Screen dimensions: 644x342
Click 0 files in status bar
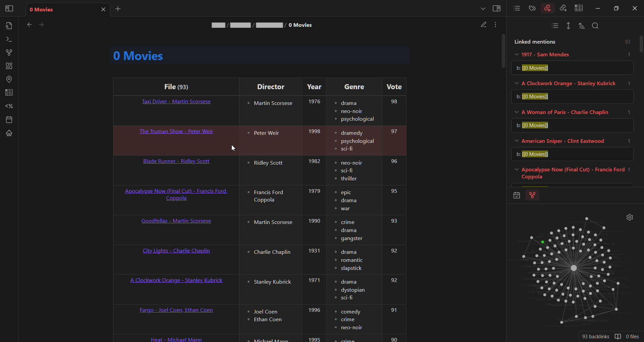tap(632, 337)
